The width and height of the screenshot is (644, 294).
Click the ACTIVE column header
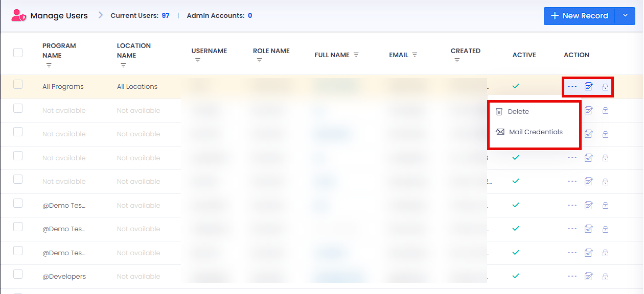coord(524,55)
